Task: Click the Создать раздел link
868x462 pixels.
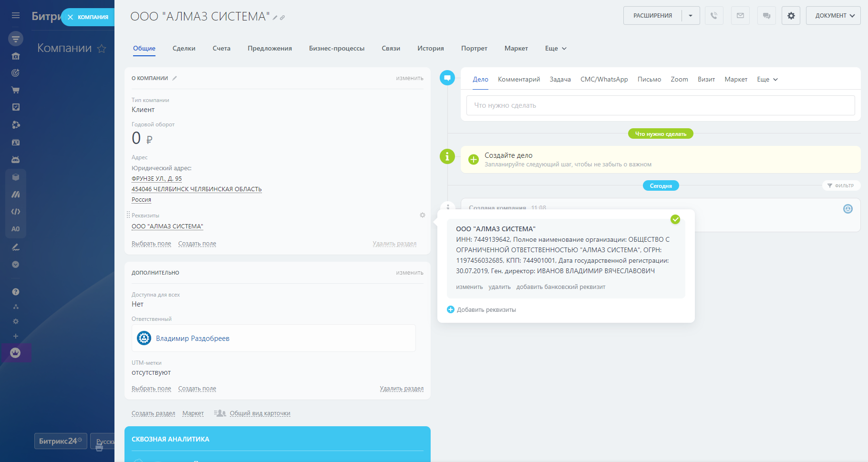Action: pos(153,413)
